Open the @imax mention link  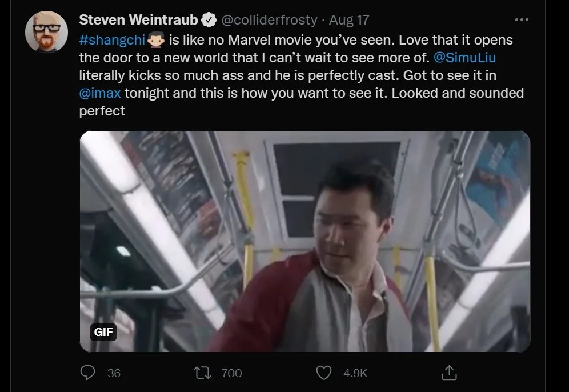tap(100, 93)
